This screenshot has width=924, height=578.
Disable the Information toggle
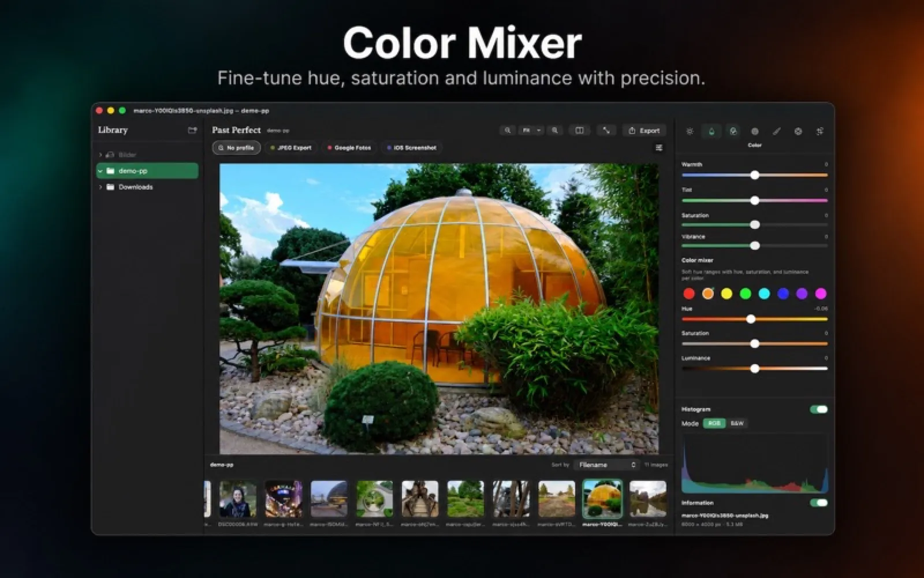(819, 503)
